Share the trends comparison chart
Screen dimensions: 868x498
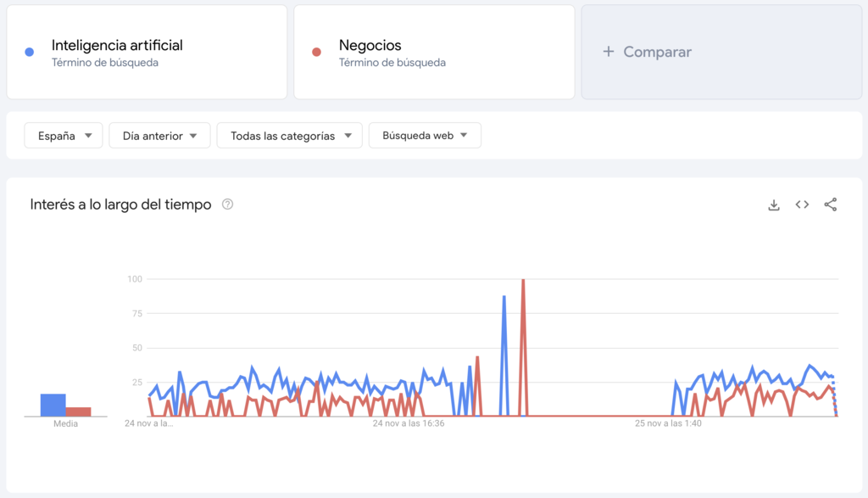point(829,204)
